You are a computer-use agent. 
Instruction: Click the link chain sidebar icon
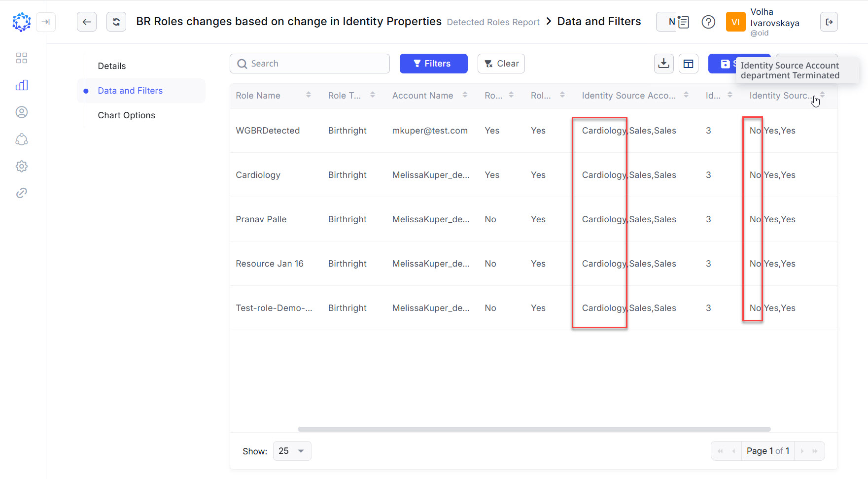[x=22, y=193]
